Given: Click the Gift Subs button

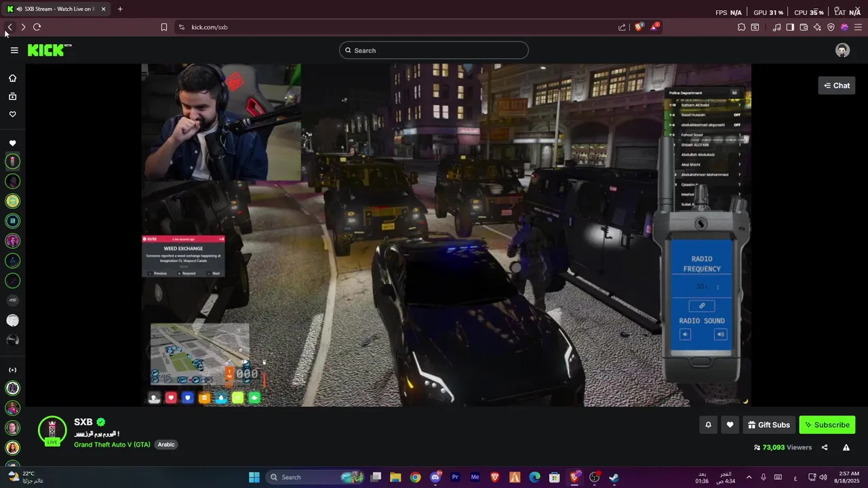Looking at the screenshot, I should point(769,425).
